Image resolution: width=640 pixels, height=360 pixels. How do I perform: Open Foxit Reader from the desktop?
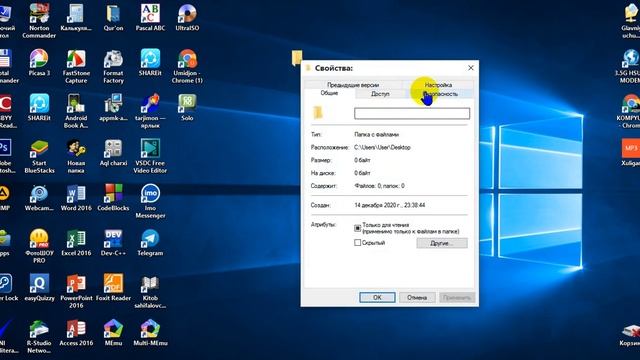[x=113, y=287]
